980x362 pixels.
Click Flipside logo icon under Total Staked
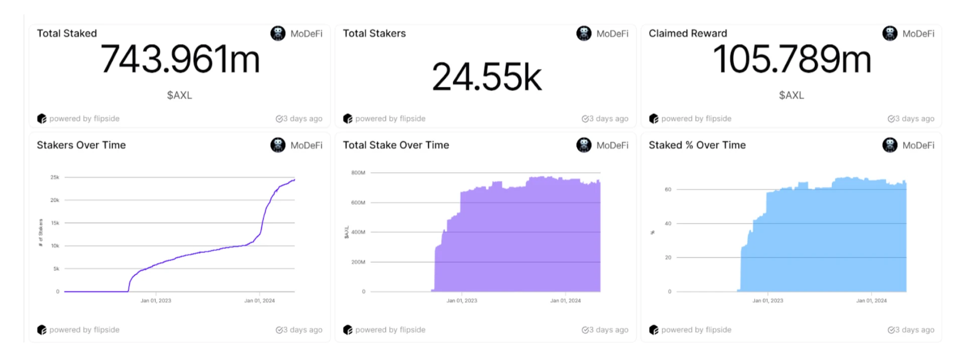coord(42,118)
